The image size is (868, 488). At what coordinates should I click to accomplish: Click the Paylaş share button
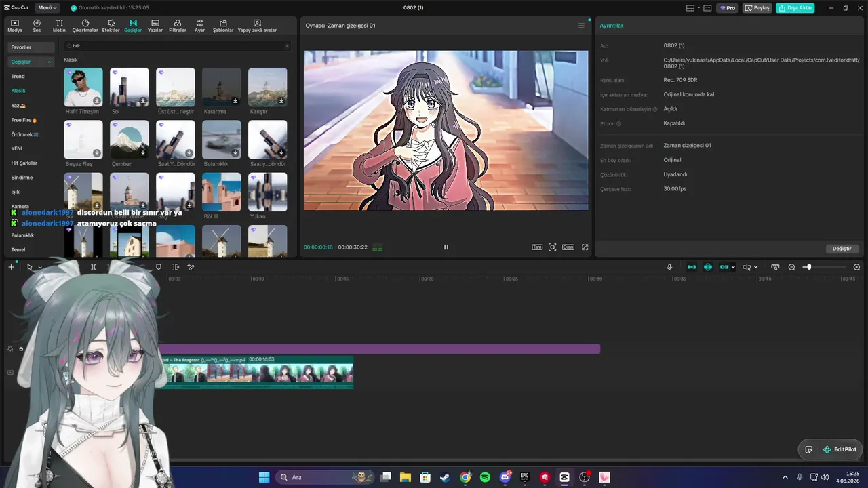coord(757,8)
